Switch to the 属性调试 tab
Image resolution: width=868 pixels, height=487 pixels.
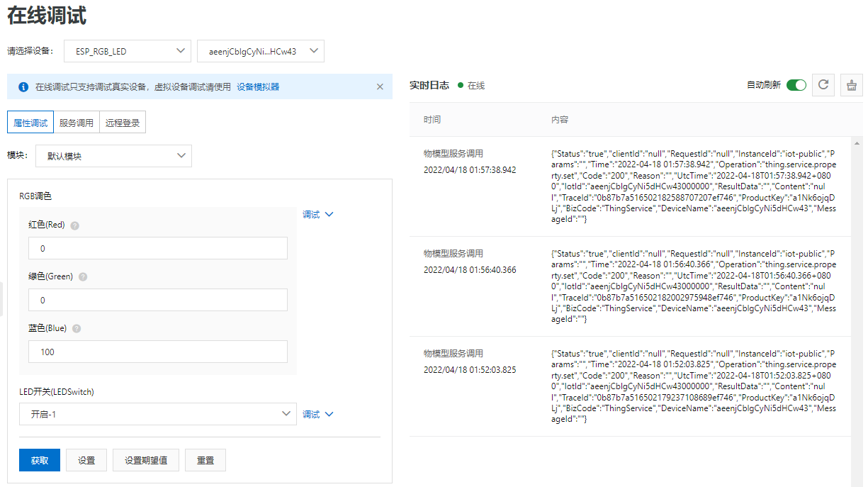tap(30, 123)
